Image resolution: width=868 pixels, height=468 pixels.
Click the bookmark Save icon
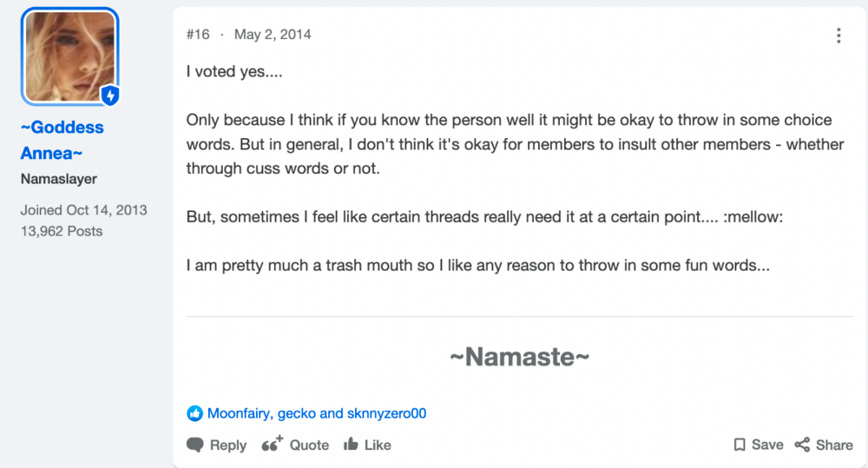tap(739, 445)
